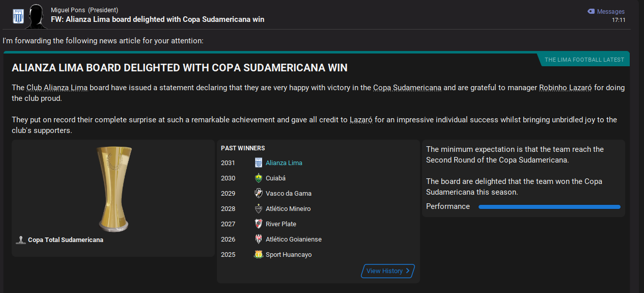Click the Atlético Mineiro crest
The image size is (644, 293).
click(259, 209)
